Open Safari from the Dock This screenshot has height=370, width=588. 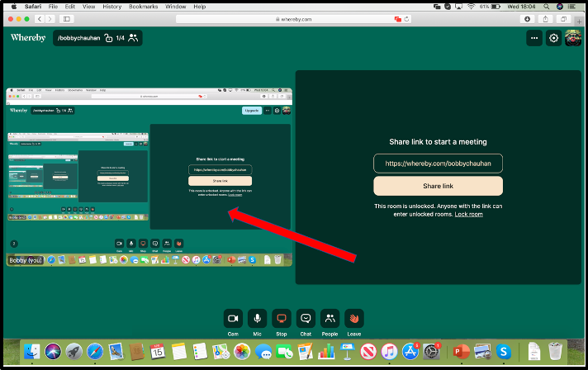[x=95, y=352]
